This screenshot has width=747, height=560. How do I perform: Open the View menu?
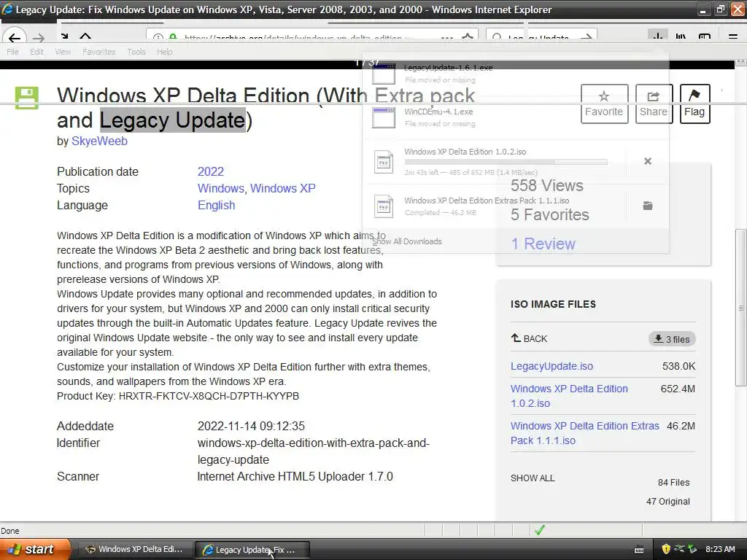pos(63,52)
